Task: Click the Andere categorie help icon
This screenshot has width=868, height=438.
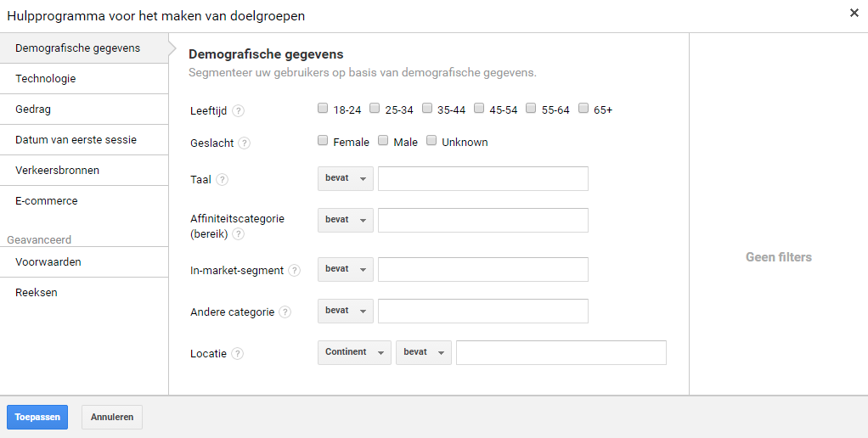Action: point(285,312)
